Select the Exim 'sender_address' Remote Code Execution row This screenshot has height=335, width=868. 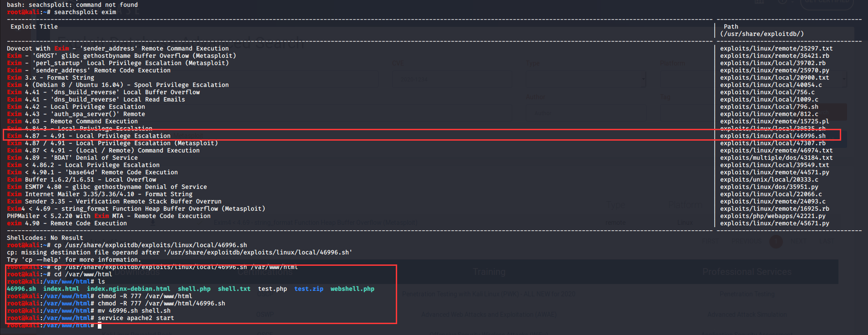[89, 71]
